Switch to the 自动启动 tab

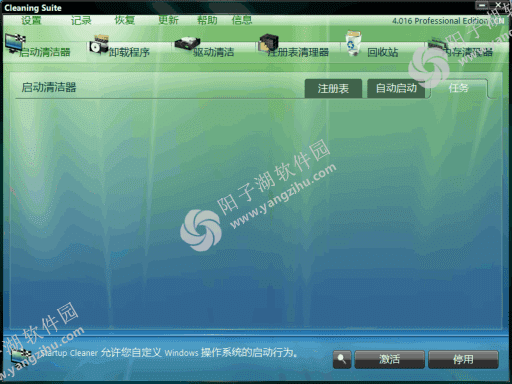[x=396, y=88]
